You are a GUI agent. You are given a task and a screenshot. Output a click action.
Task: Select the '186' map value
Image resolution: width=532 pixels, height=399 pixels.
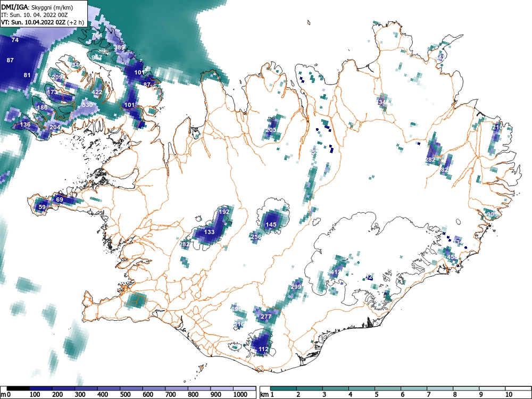42,107
